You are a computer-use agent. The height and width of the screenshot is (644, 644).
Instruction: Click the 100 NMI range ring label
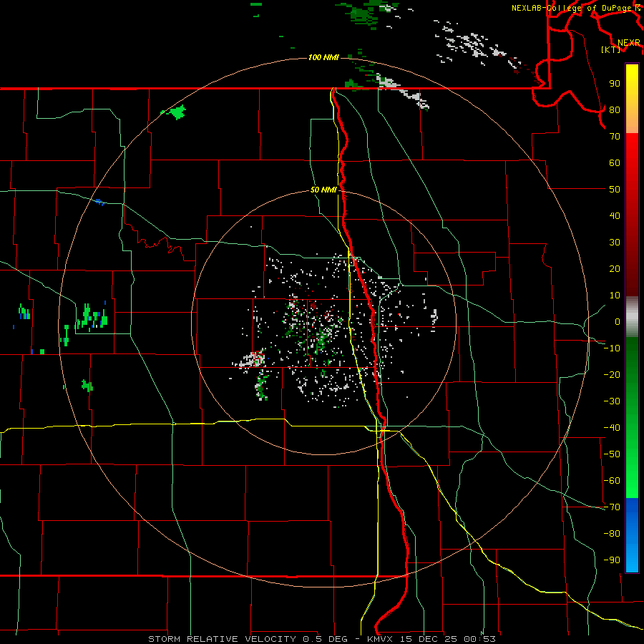323,57
